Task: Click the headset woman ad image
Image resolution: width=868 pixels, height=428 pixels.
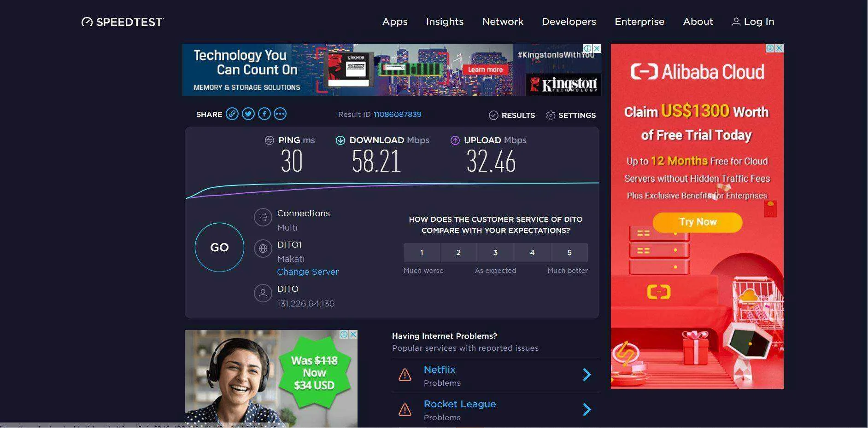Action: (x=271, y=378)
